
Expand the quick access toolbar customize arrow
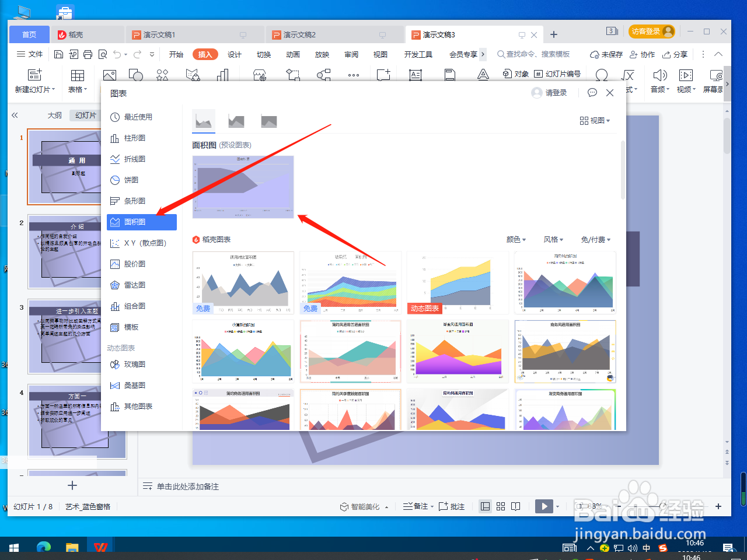tap(152, 54)
